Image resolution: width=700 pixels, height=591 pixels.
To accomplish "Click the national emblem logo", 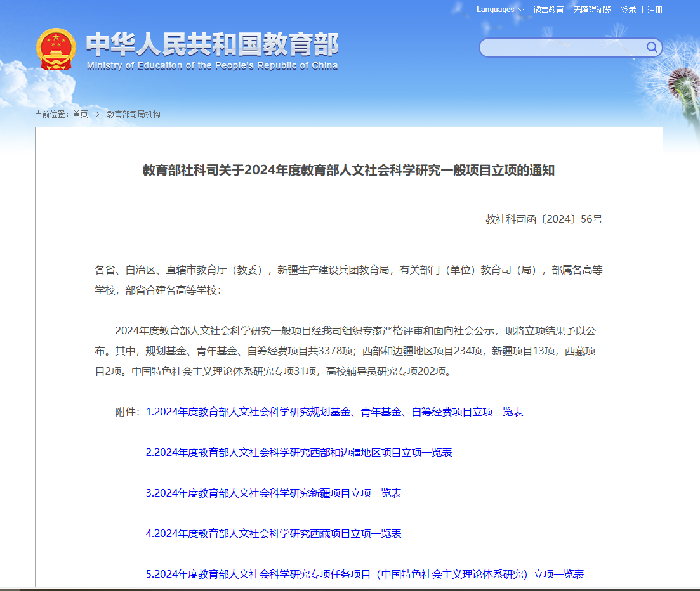I will pyautogui.click(x=56, y=49).
